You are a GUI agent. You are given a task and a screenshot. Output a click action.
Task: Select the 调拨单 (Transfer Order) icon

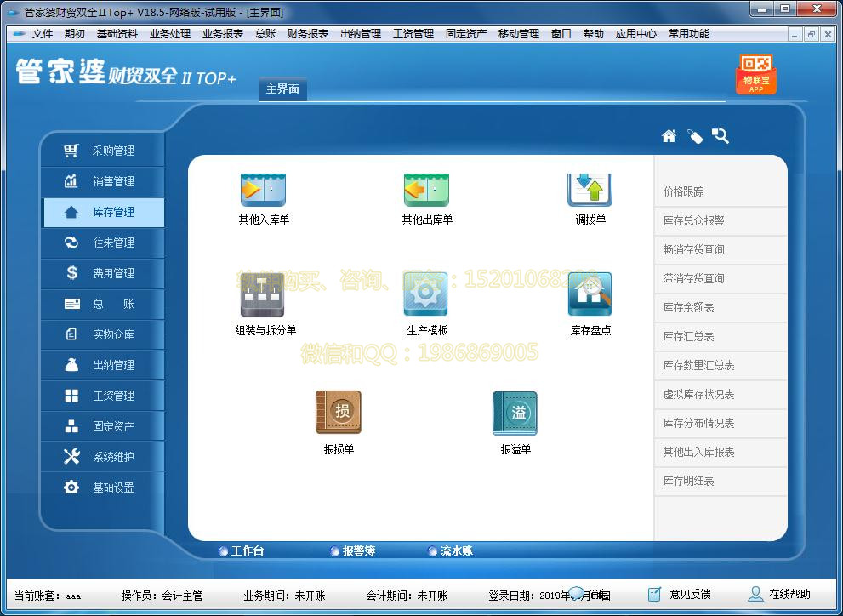point(590,189)
